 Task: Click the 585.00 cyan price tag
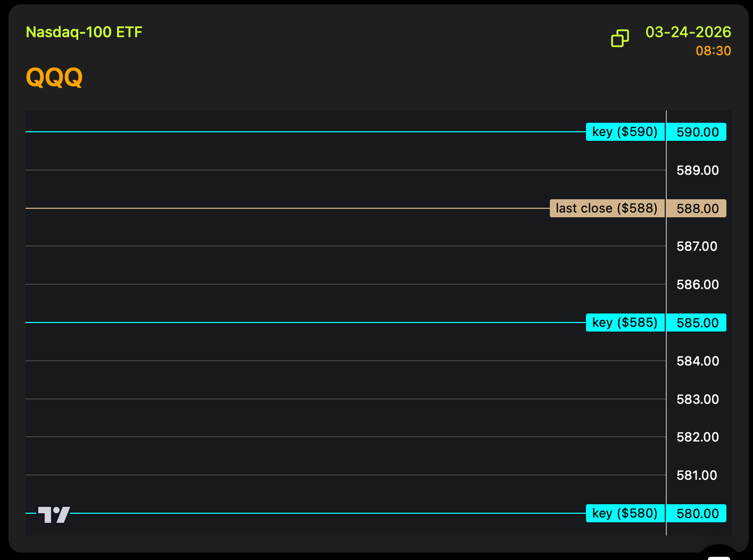[697, 323]
